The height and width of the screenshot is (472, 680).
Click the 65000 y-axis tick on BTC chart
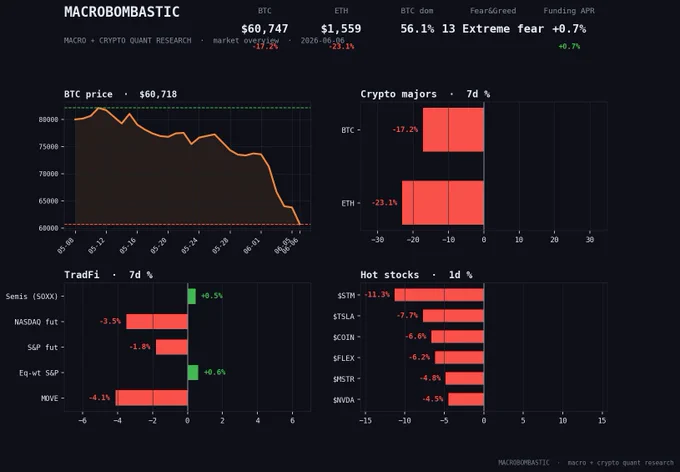pyautogui.click(x=48, y=201)
